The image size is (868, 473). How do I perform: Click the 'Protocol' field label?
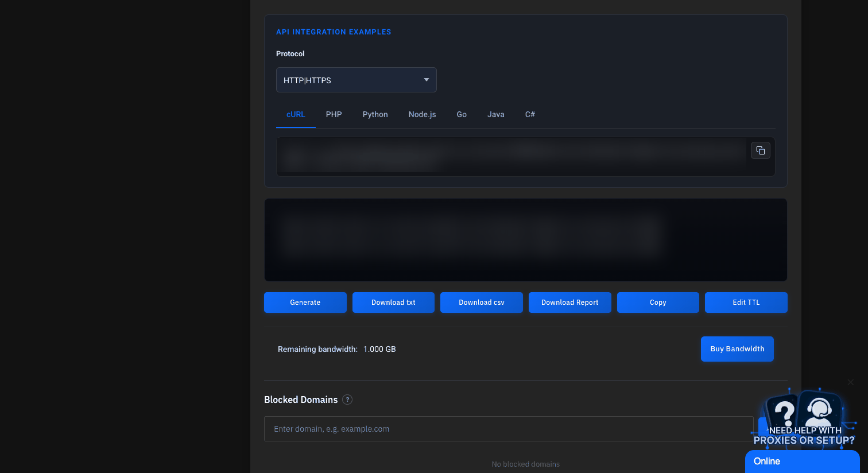pos(290,54)
